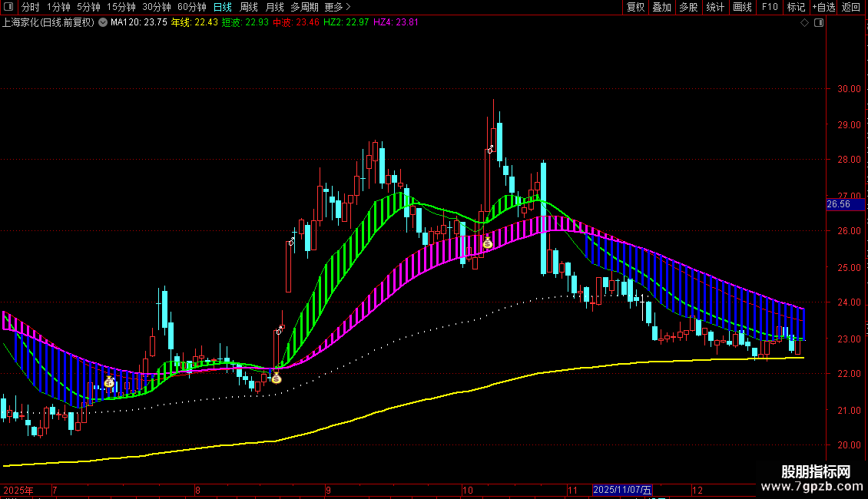Click the HZ4: 23.81 indicator label

click(x=396, y=22)
